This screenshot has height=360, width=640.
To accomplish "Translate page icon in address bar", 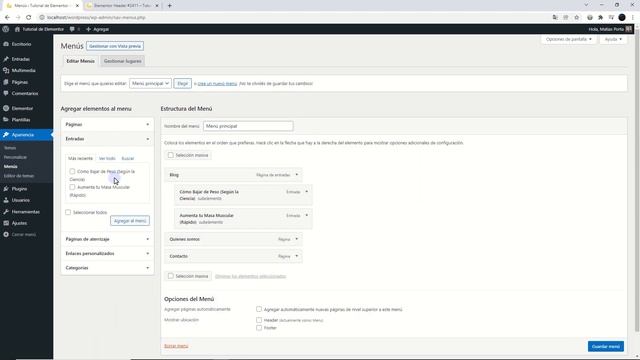I will pyautogui.click(x=555, y=18).
